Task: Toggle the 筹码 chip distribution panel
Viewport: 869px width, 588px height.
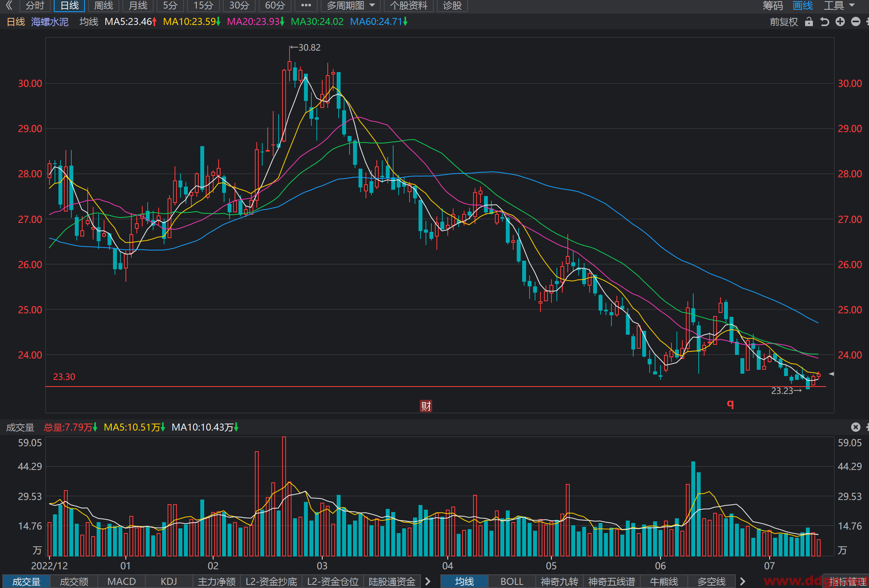Action: pyautogui.click(x=773, y=5)
